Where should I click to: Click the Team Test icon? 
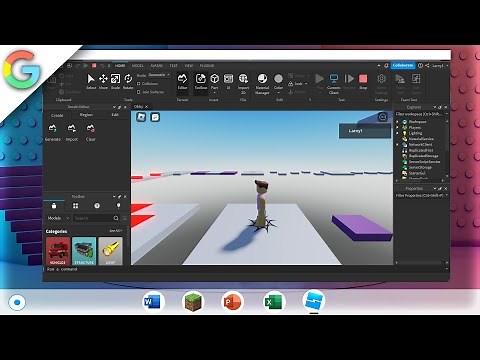400,79
